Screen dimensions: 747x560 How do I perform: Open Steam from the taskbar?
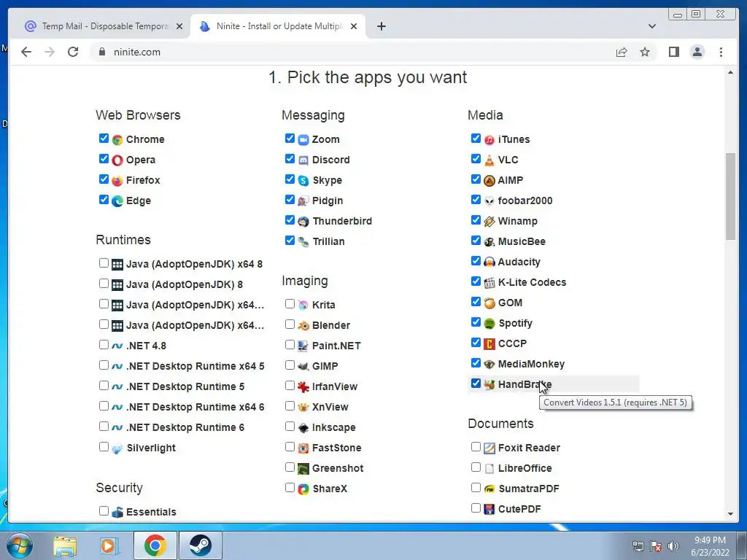(200, 545)
